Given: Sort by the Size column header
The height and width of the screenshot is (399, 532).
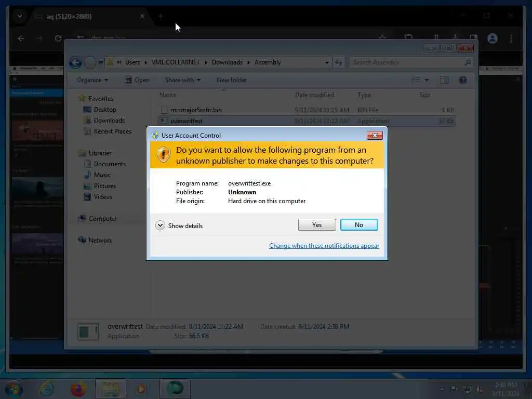Looking at the screenshot, I should (425, 95).
